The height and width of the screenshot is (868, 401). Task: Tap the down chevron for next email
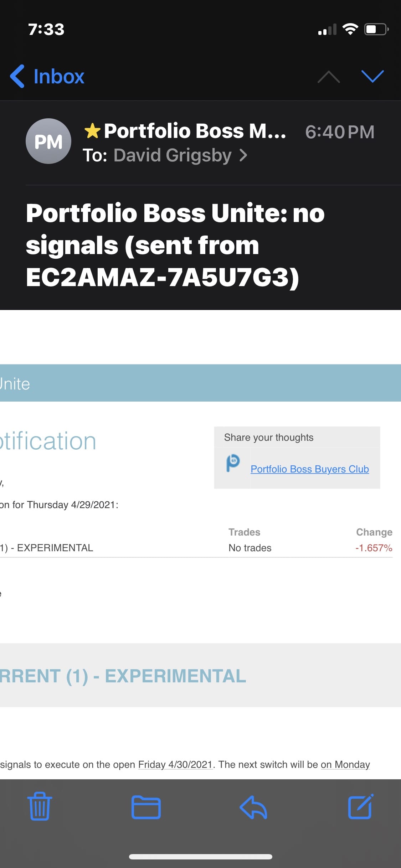coord(372,77)
